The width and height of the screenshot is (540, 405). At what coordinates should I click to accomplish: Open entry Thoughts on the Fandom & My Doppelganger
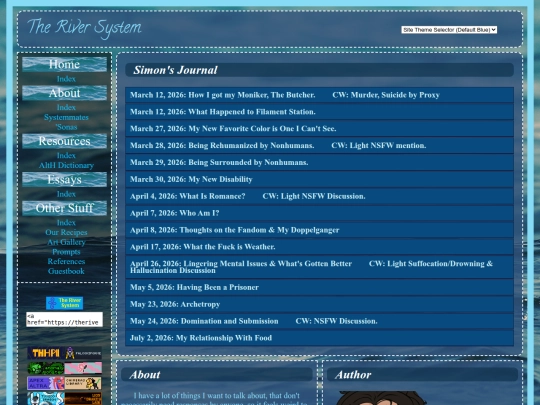point(319,230)
